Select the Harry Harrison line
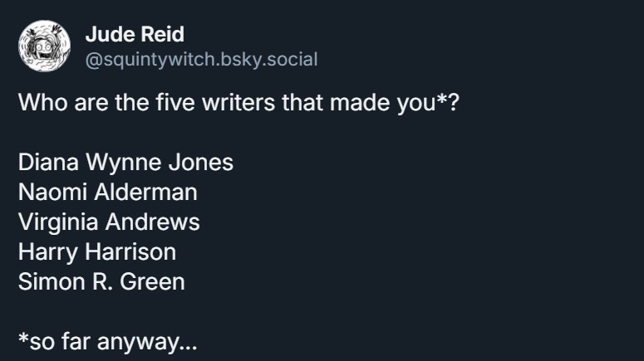This screenshot has height=361, width=644. (97, 251)
